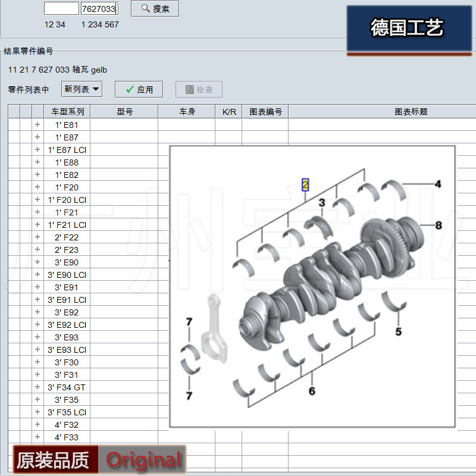This screenshot has width=476, height=476.
Task: Click the part number field containing 7627033
Action: [x=99, y=8]
